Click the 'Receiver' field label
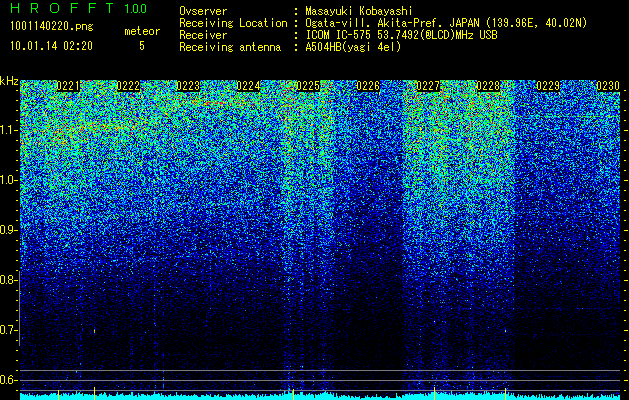The image size is (629, 400). click(203, 35)
